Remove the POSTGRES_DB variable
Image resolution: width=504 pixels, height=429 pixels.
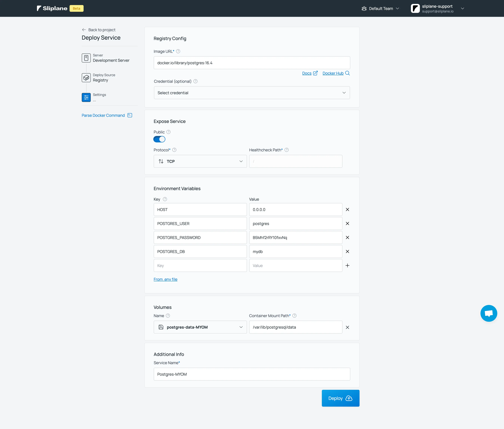(347, 251)
